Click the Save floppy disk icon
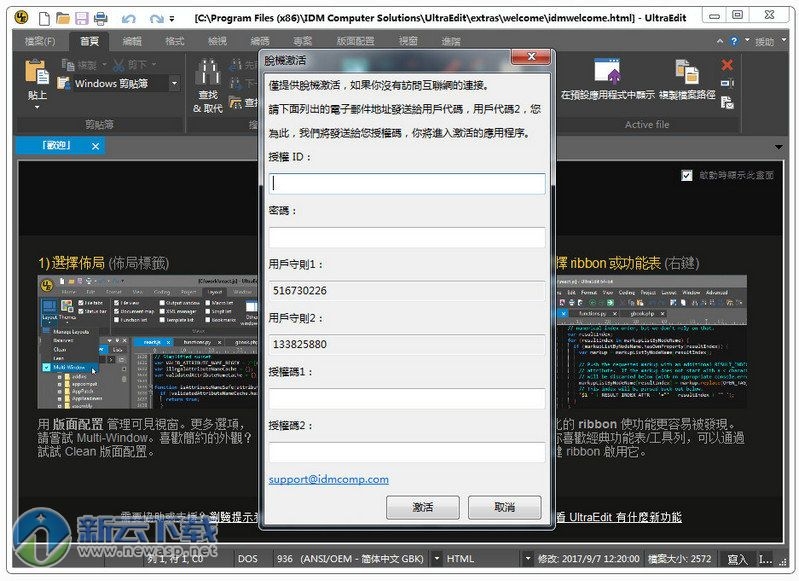The image size is (799, 581). [82, 18]
